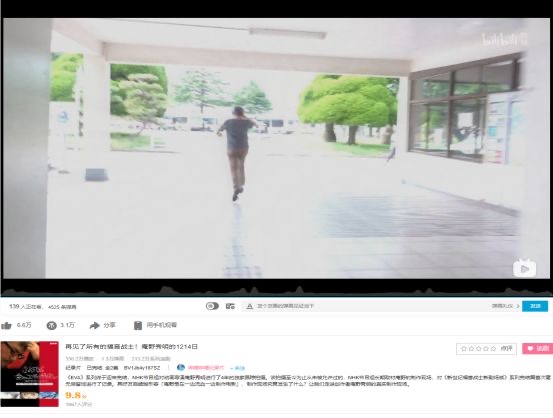The height and width of the screenshot is (418, 553).
Task: Click the uploader's round avatar
Action: pos(181,368)
